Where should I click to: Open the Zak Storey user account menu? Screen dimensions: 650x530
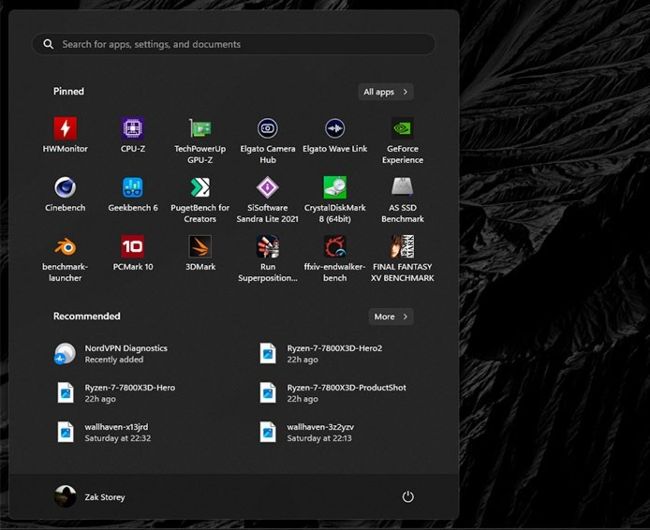click(90, 496)
